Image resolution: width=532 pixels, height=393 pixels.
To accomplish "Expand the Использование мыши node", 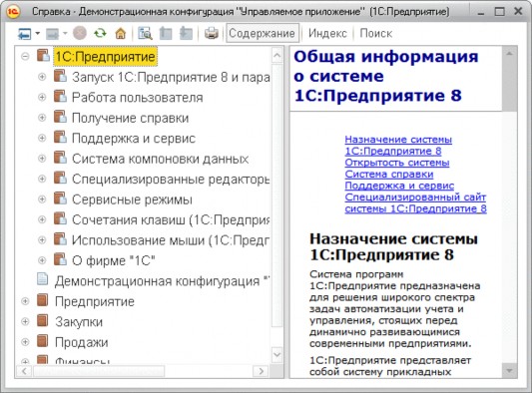I will (x=42, y=240).
